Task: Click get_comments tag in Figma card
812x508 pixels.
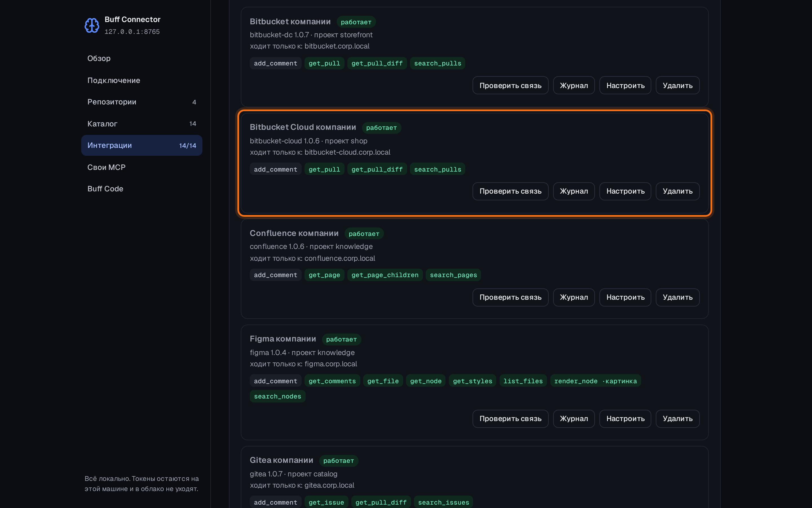Action: [x=332, y=381]
